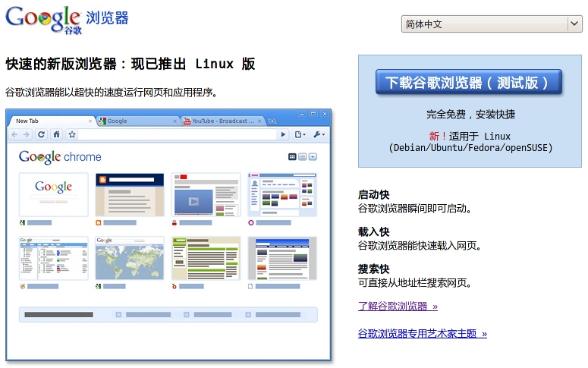Close the YouTube - Broadcast tab
The height and width of the screenshot is (368, 588).
click(259, 121)
